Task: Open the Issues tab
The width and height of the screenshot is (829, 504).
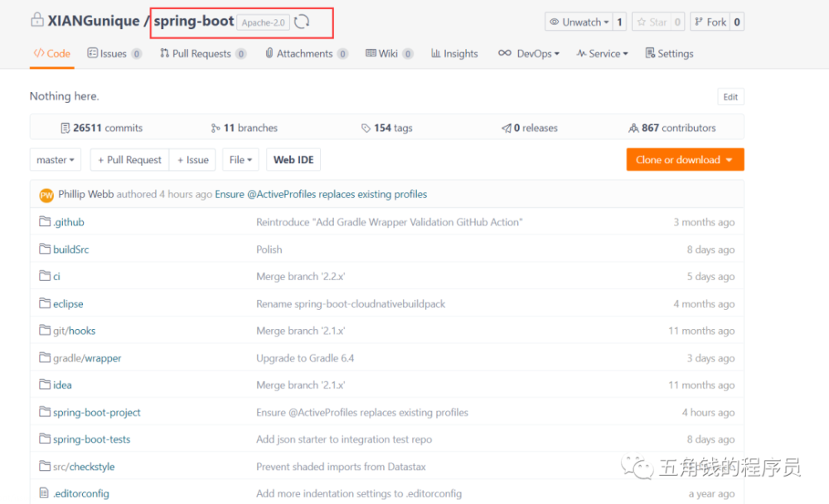Action: click(114, 53)
